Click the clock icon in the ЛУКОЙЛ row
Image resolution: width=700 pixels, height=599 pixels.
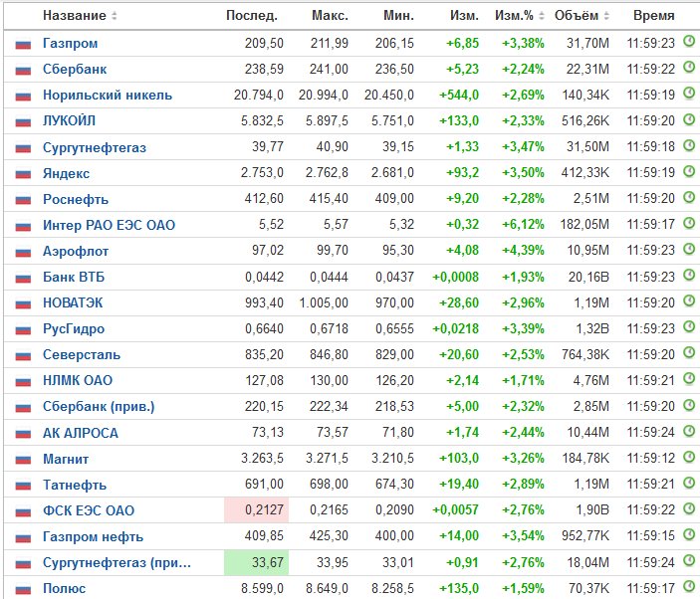coord(689,119)
